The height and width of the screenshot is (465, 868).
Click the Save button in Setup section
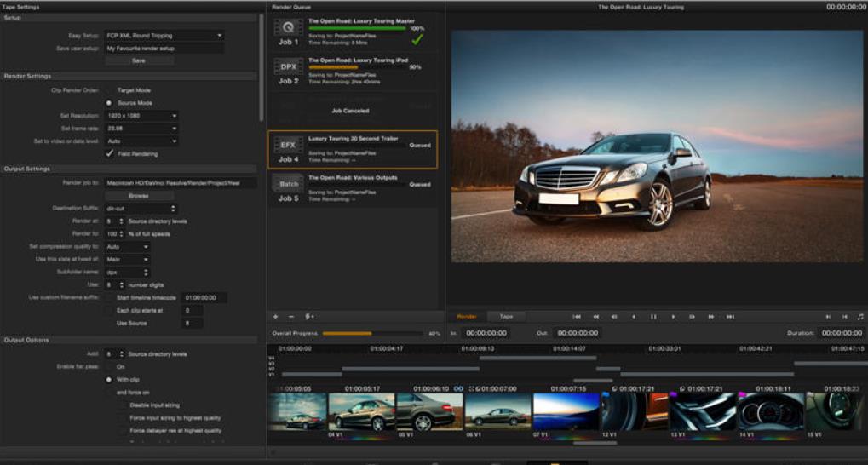pos(138,61)
